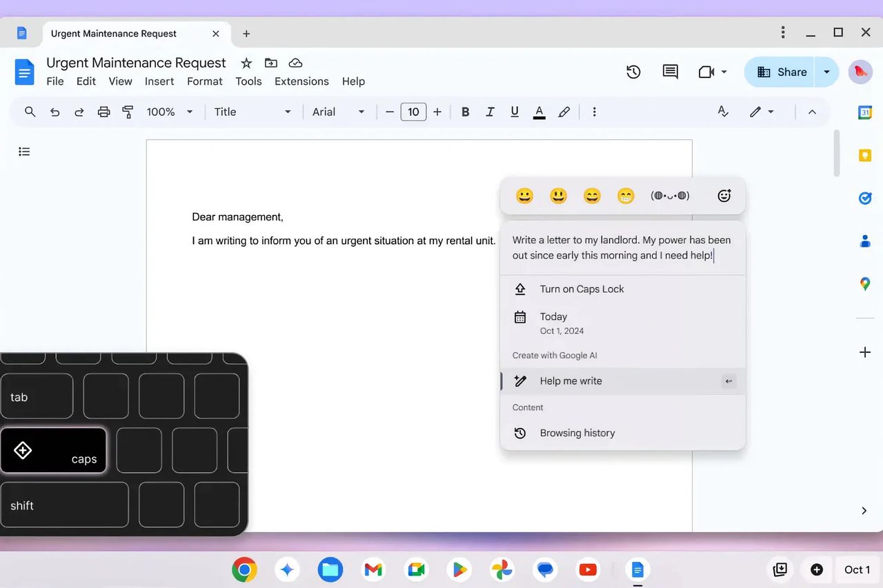Expand the editing mode dropdown
The height and width of the screenshot is (588, 883).
771,112
